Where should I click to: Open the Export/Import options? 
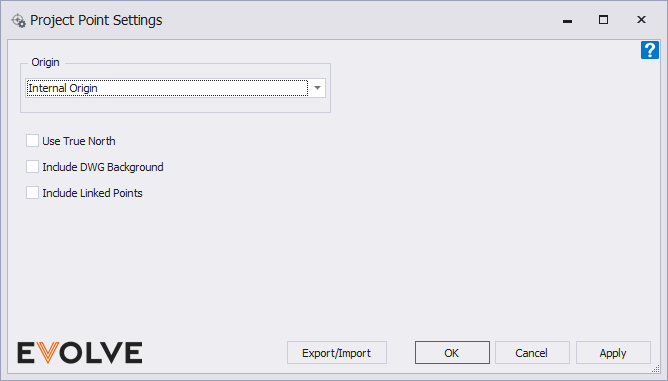(337, 352)
